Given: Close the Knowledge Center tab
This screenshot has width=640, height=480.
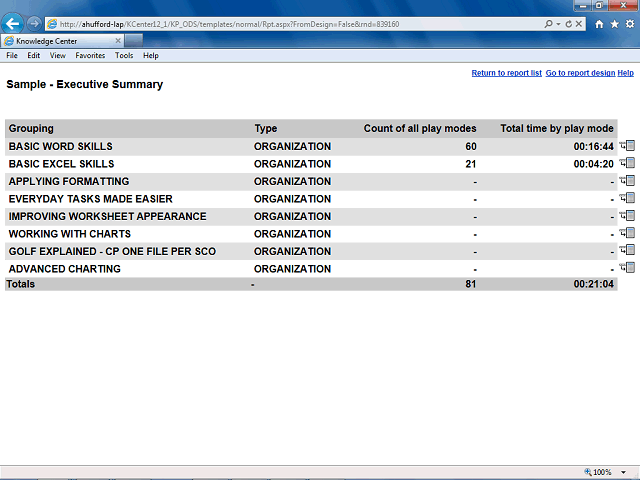Looking at the screenshot, I should click(x=118, y=41).
